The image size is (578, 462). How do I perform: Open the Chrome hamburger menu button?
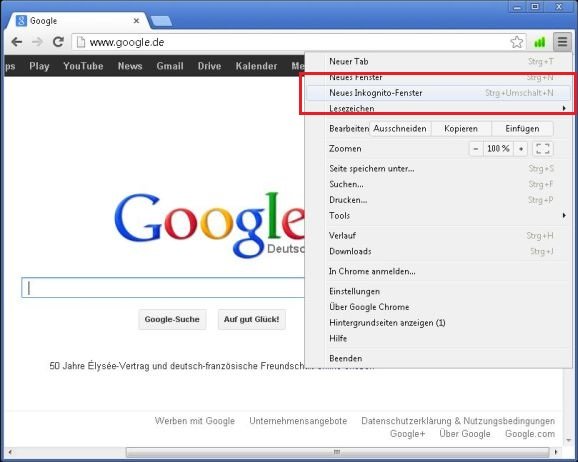click(562, 42)
